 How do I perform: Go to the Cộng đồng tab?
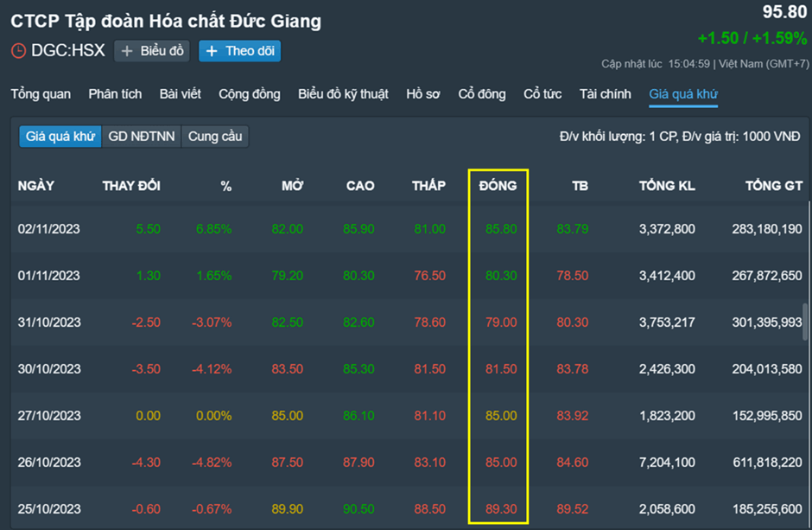250,93
